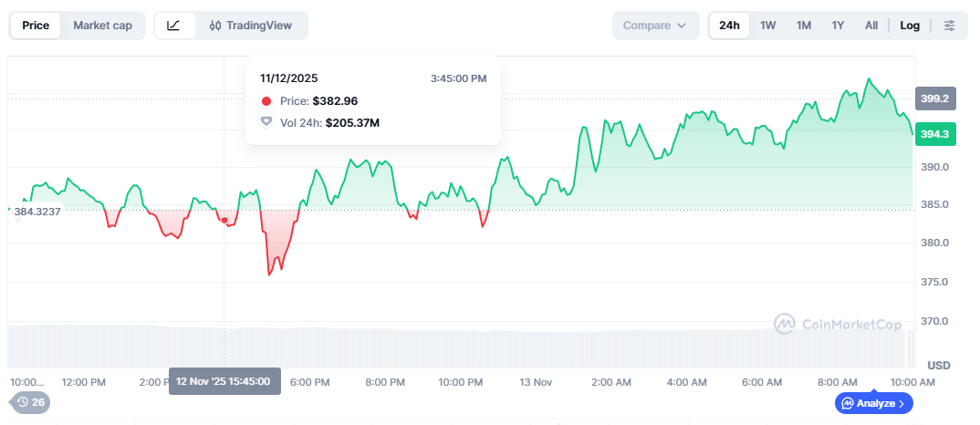Click the red price point marker on chart

click(x=224, y=220)
